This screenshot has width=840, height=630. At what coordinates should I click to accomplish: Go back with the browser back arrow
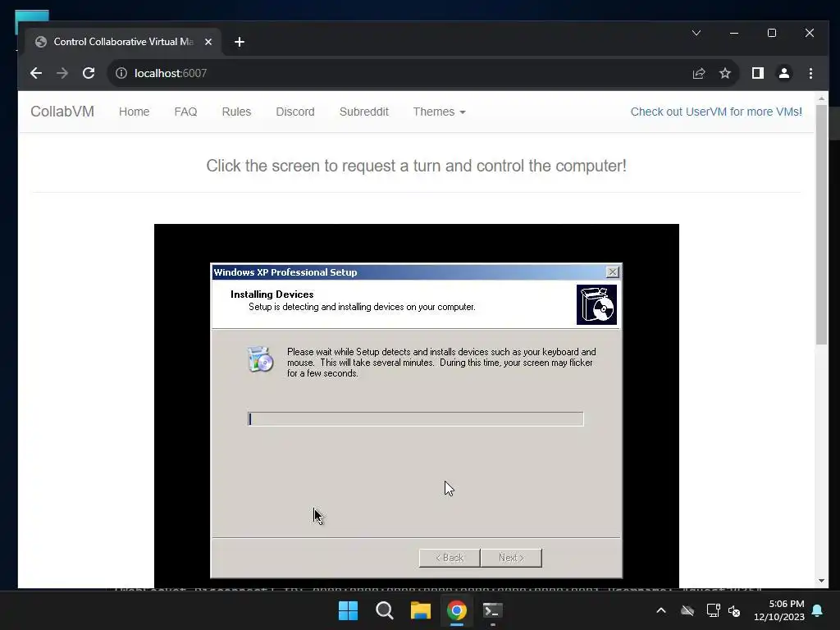pos(36,73)
